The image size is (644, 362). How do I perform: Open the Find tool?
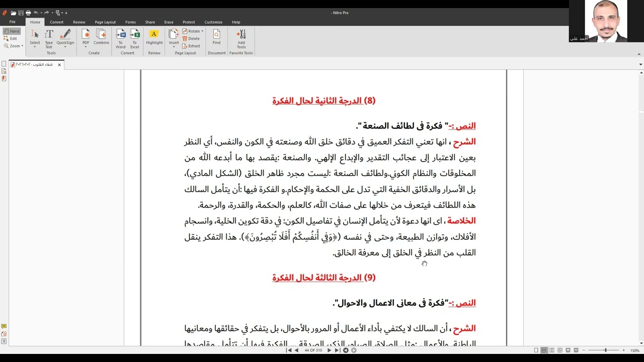tap(216, 37)
